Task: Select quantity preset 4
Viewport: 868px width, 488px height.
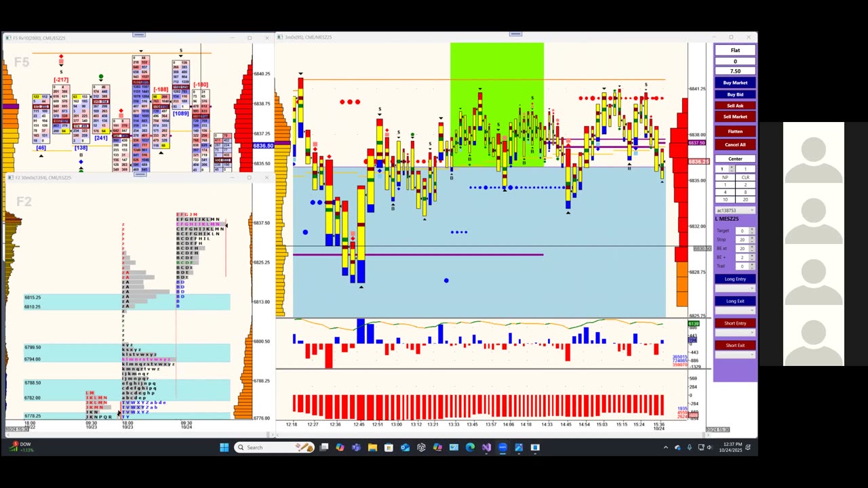Action: (x=725, y=192)
